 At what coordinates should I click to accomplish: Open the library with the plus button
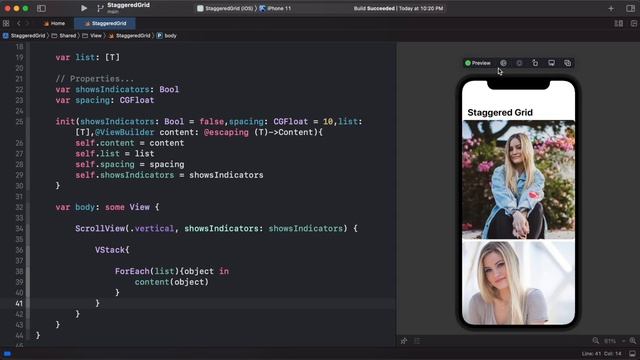coord(611,8)
